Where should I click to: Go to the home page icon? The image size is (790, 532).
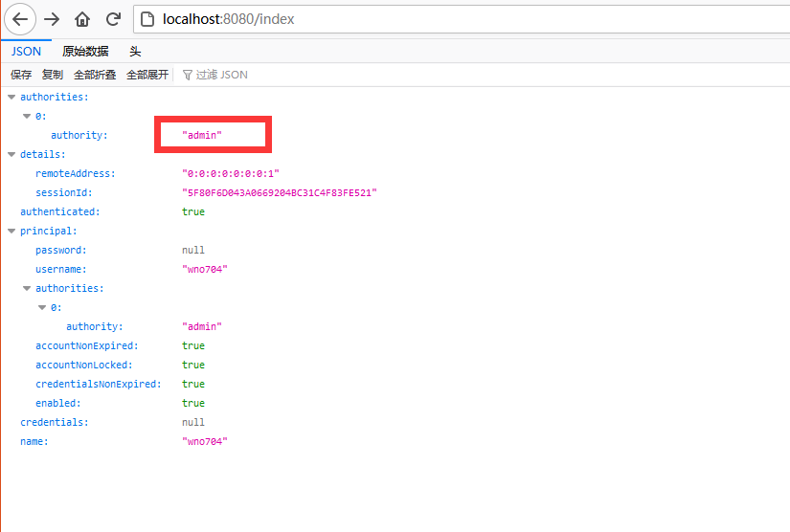click(x=82, y=19)
